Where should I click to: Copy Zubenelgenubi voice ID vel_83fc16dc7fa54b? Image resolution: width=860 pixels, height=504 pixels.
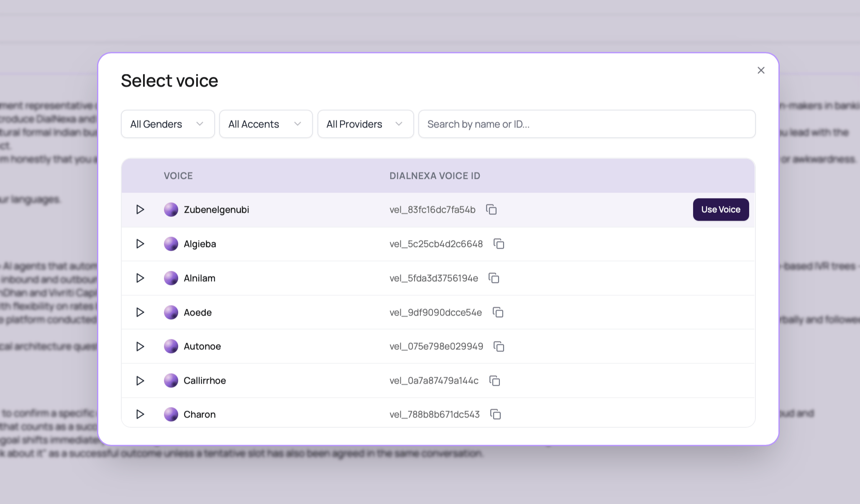pyautogui.click(x=491, y=209)
